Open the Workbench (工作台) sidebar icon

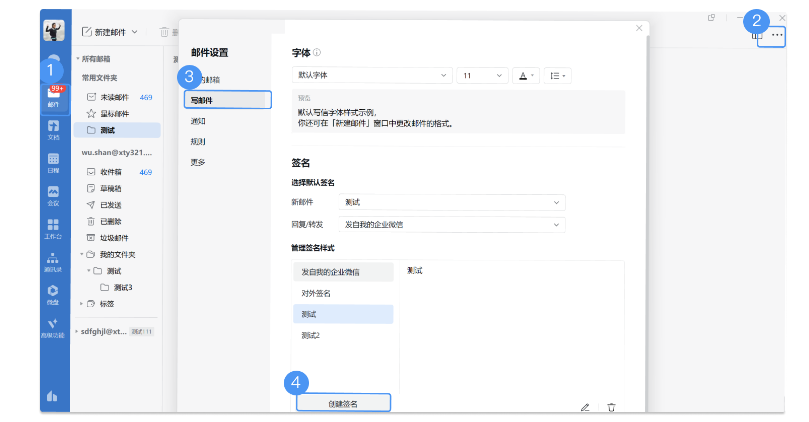click(53, 229)
